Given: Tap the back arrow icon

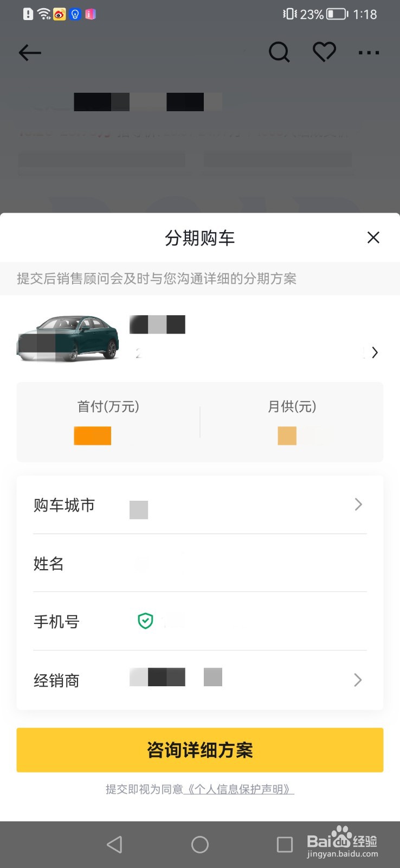Looking at the screenshot, I should point(30,53).
